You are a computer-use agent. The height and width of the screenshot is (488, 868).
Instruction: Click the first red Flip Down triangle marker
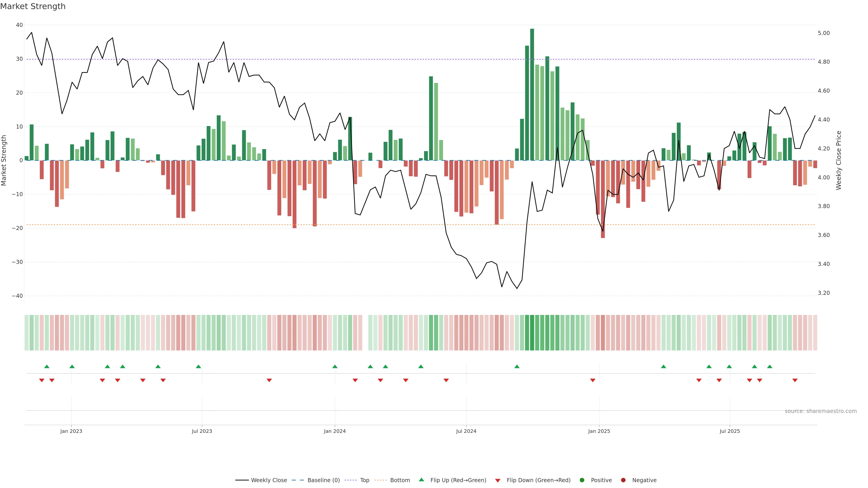point(42,380)
